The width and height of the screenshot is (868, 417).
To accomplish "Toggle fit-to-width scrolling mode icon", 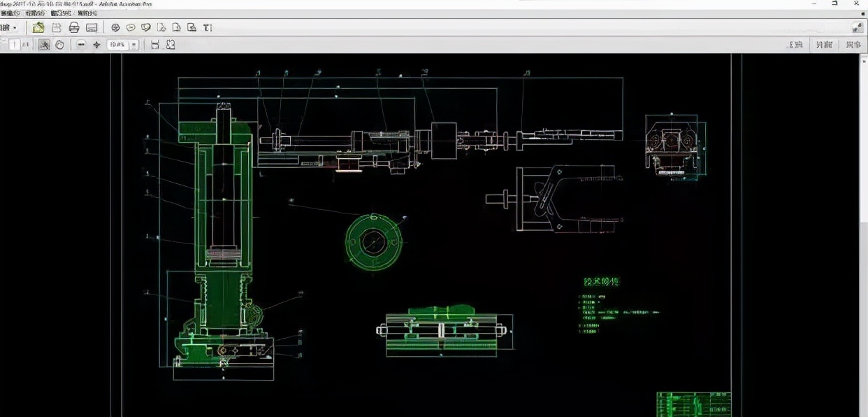I will pos(154,45).
